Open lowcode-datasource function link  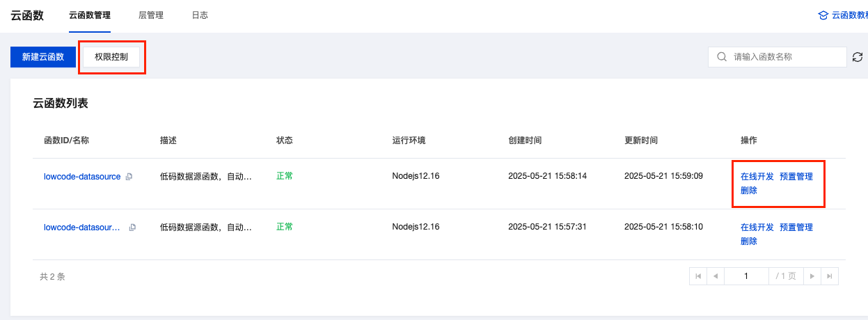click(x=82, y=177)
